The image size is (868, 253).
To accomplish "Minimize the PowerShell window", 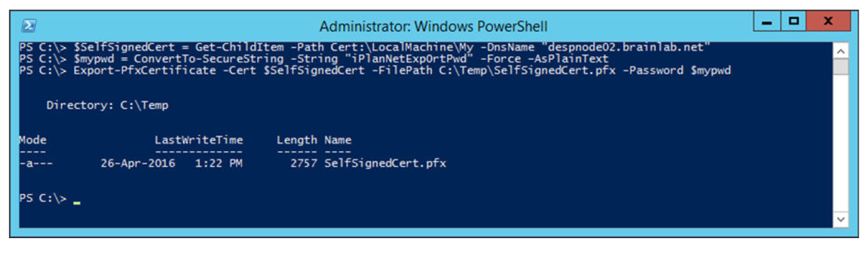I will click(x=768, y=22).
